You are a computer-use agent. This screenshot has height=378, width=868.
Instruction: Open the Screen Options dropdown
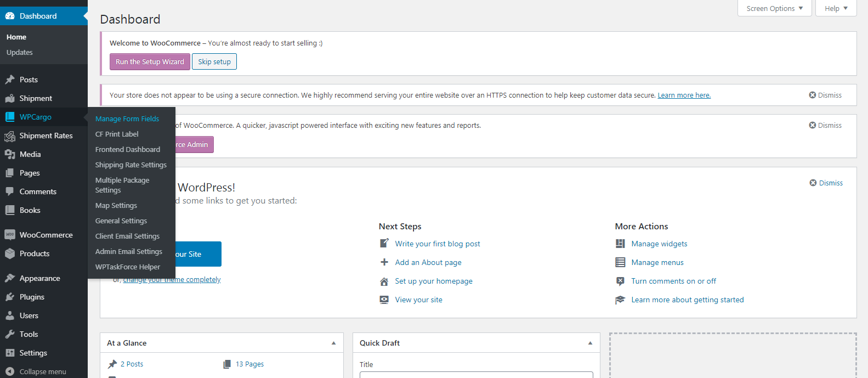pyautogui.click(x=774, y=8)
